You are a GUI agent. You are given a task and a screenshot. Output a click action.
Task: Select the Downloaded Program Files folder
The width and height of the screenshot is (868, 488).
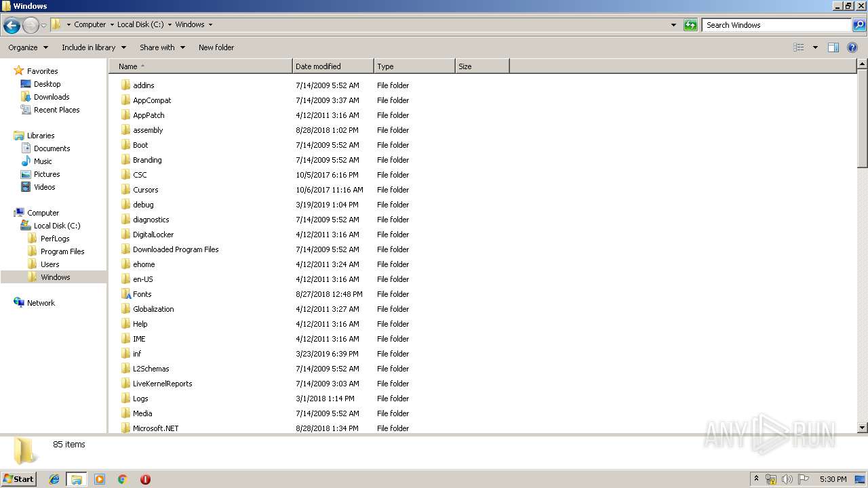[176, 249]
